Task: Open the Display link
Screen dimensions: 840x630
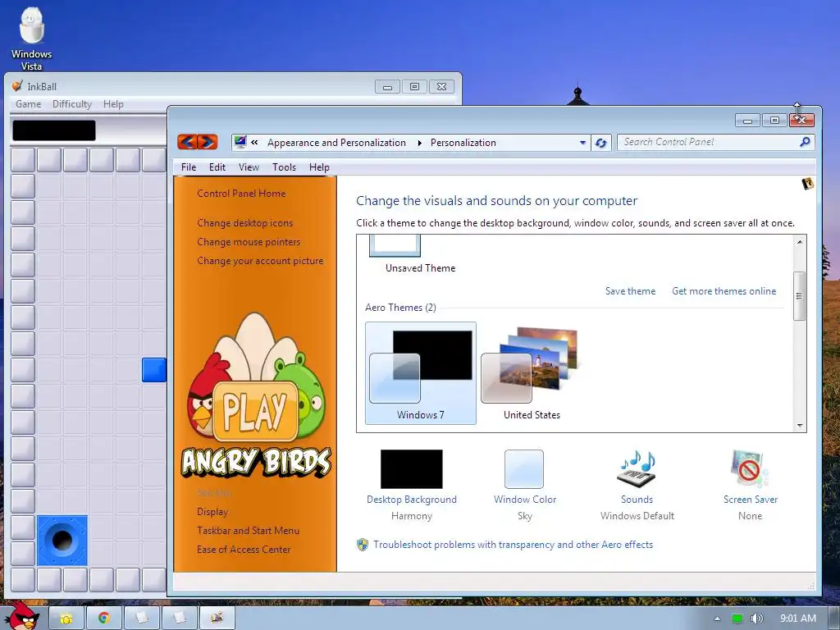Action: (212, 512)
